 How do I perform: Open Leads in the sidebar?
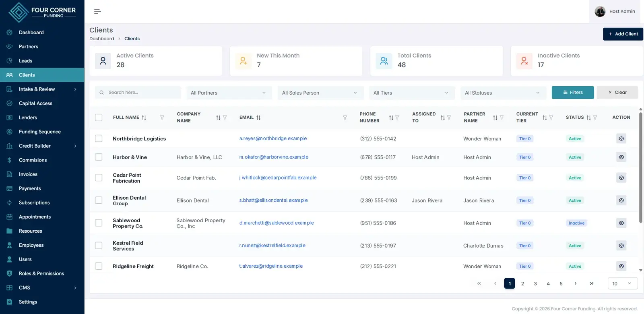pos(42,61)
